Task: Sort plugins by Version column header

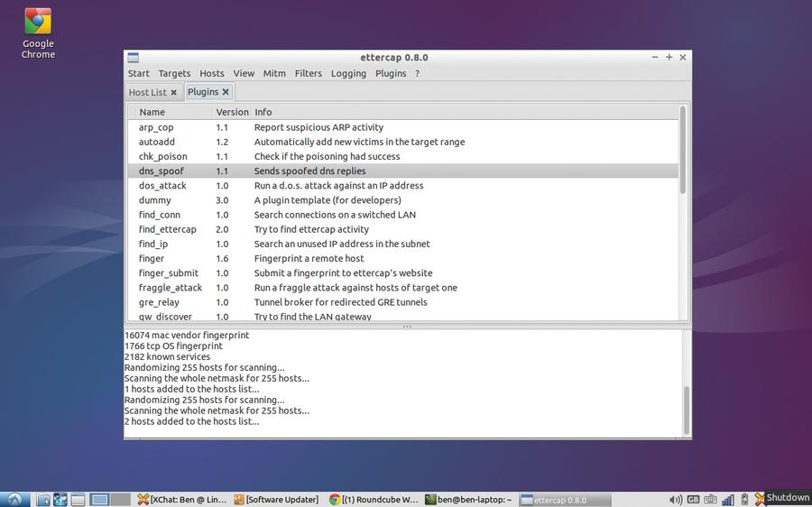Action: tap(232, 112)
